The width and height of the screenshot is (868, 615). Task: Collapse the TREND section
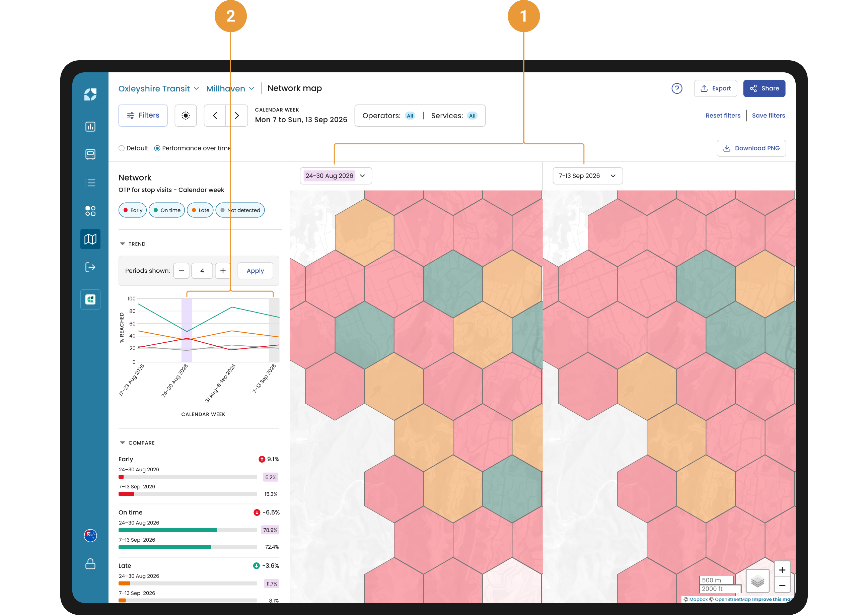pos(133,244)
